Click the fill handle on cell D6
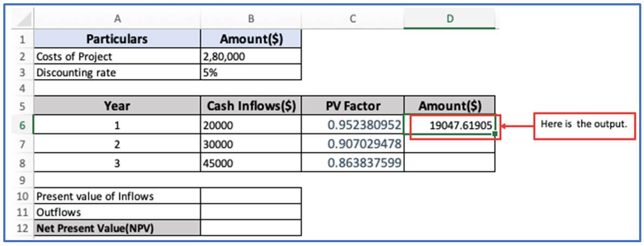 [x=495, y=134]
